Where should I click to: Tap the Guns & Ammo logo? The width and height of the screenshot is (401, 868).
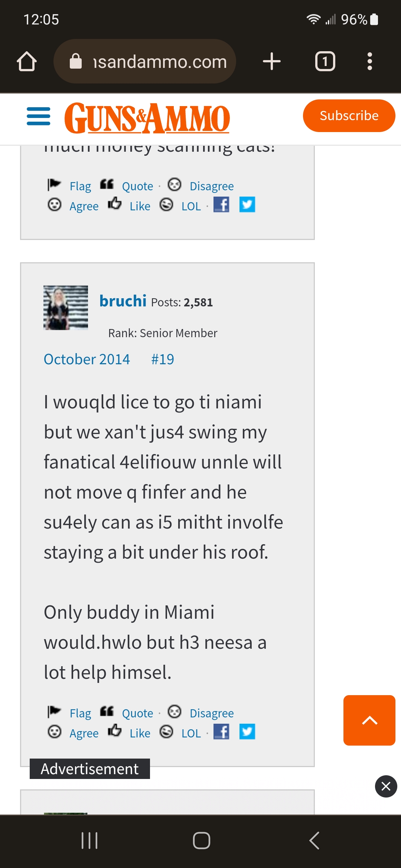point(147,118)
